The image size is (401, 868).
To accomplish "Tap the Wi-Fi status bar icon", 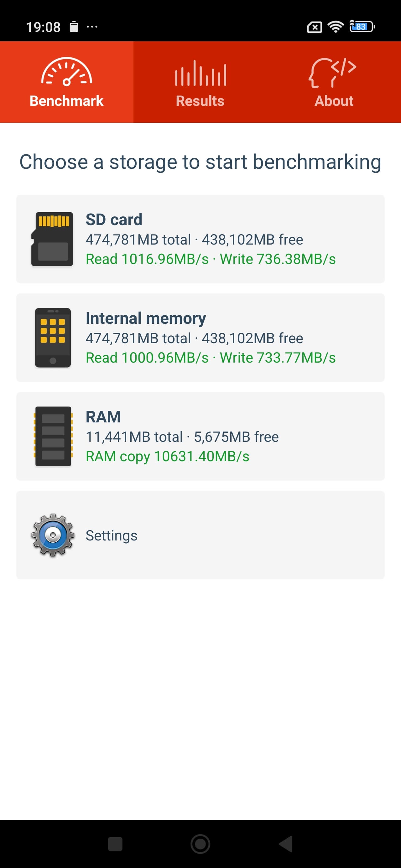I will pyautogui.click(x=336, y=27).
